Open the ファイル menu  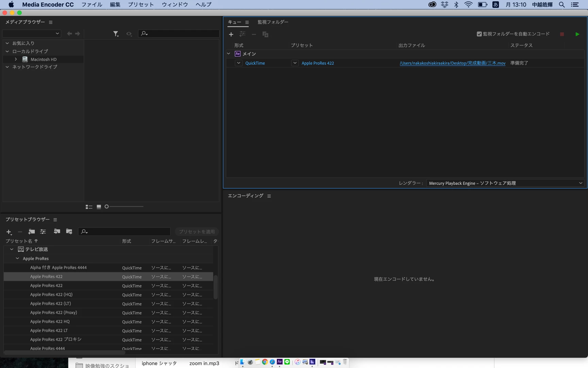[x=92, y=4]
